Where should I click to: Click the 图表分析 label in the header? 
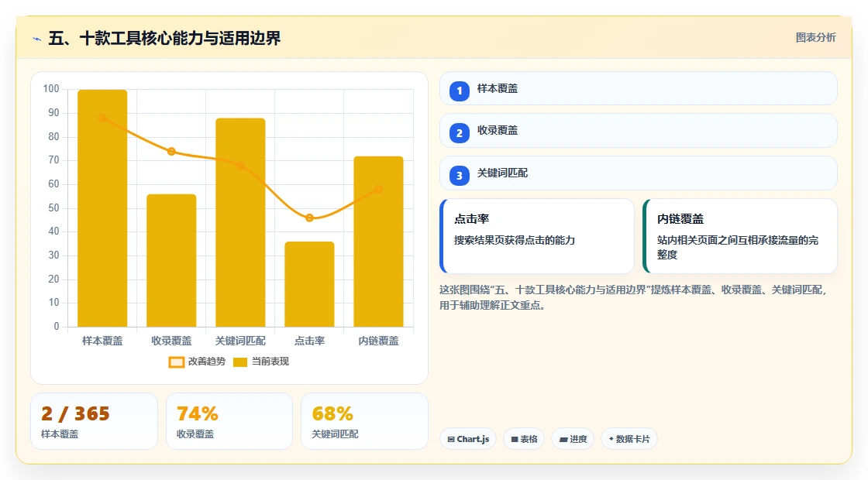point(815,38)
